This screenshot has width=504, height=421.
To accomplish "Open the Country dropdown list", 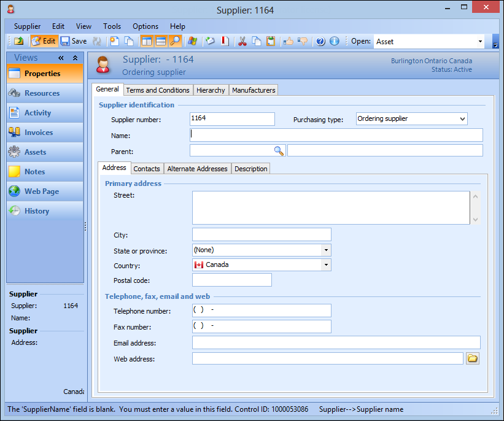I will tap(326, 265).
